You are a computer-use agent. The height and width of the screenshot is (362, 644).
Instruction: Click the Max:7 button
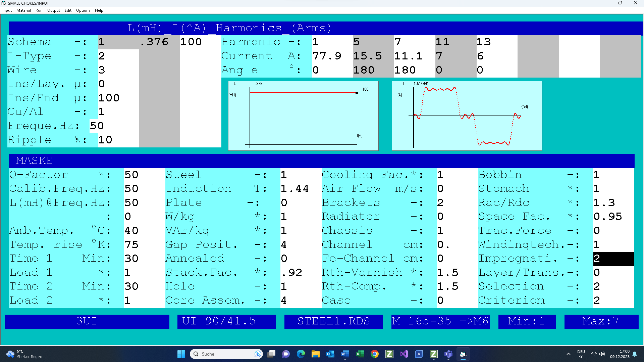601,321
